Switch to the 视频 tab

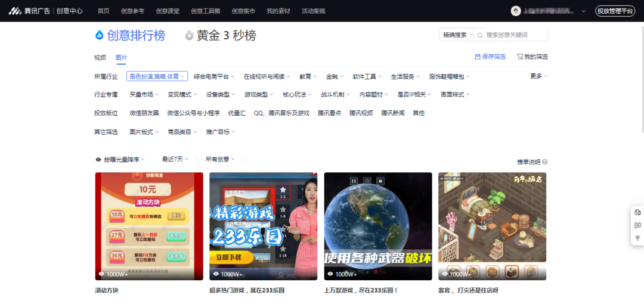(x=100, y=57)
